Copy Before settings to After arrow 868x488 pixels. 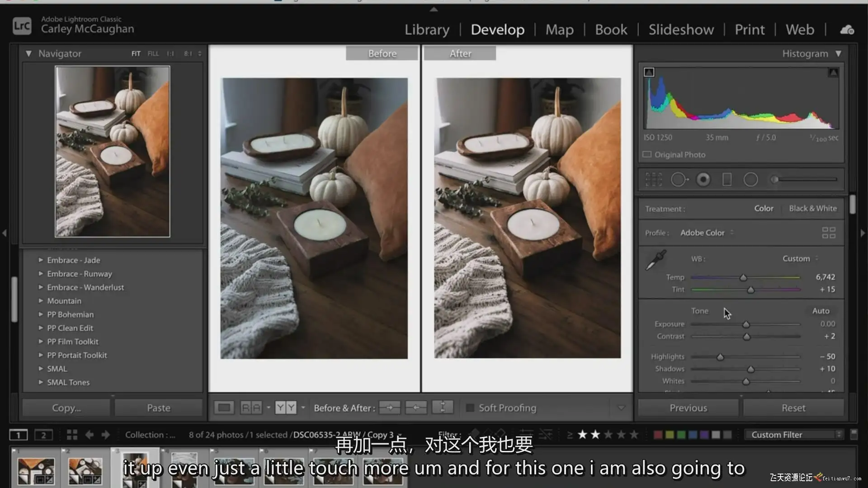pyautogui.click(x=389, y=408)
